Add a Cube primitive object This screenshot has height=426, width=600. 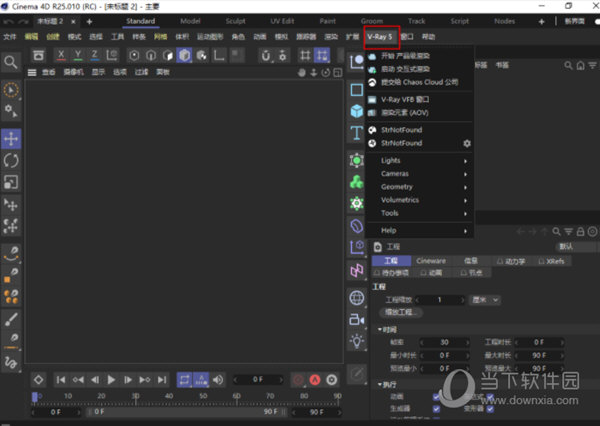[x=357, y=111]
